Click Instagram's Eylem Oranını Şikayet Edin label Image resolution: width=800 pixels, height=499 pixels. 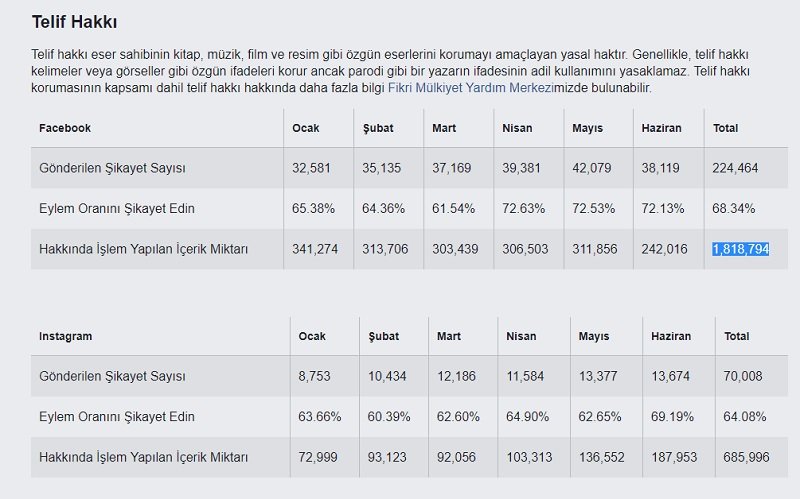point(117,416)
